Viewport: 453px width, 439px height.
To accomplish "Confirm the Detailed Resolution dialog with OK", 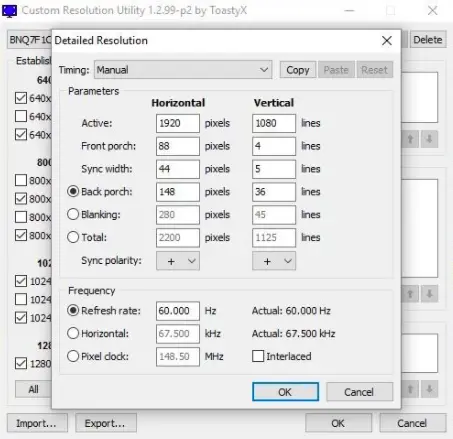I will [285, 392].
